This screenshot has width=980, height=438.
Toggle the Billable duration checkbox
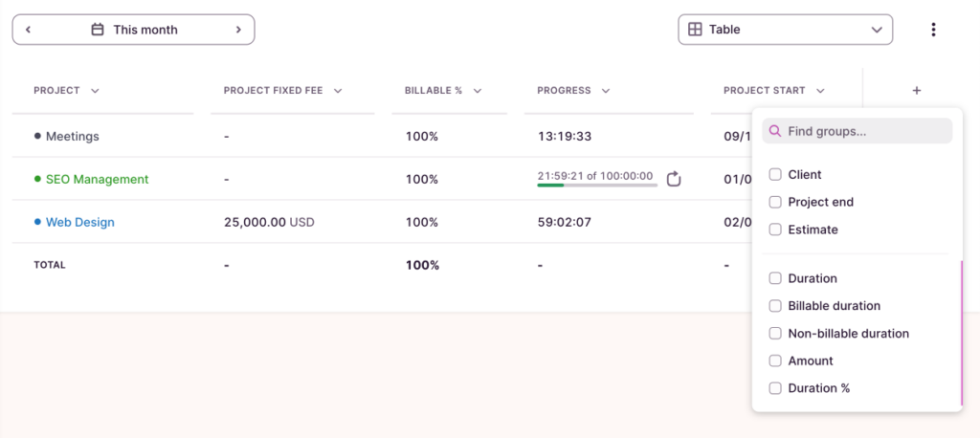(x=775, y=306)
